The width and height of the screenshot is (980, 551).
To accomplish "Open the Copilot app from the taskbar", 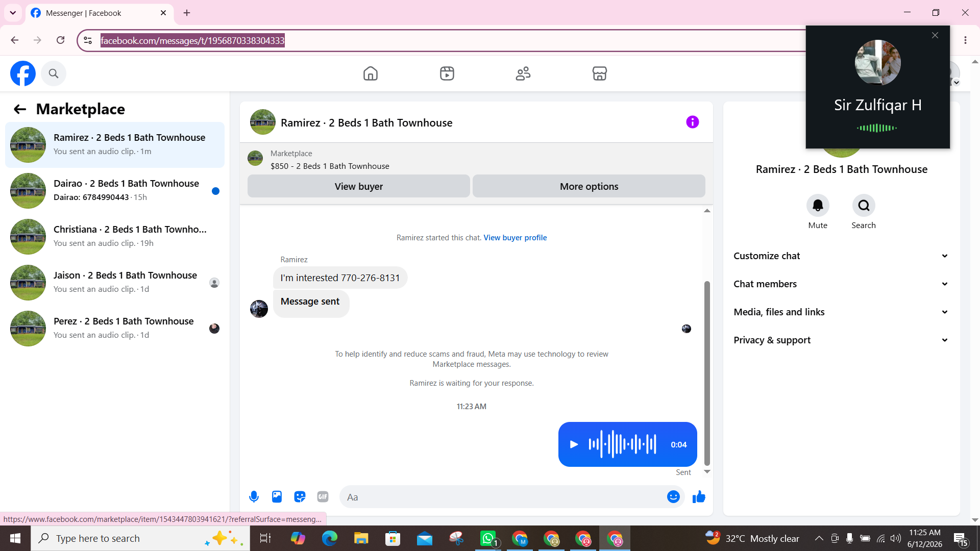I will point(298,538).
